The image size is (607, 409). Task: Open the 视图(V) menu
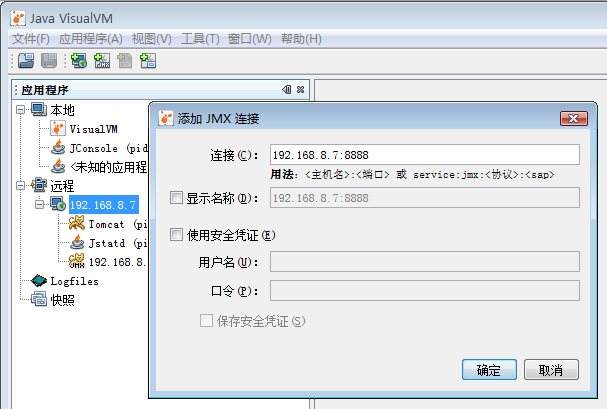tap(151, 39)
